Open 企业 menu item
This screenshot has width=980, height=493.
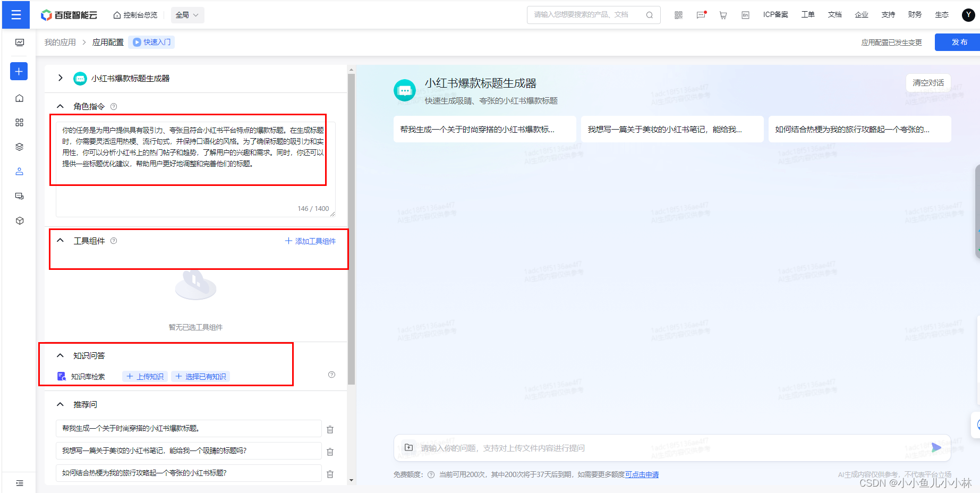click(862, 15)
